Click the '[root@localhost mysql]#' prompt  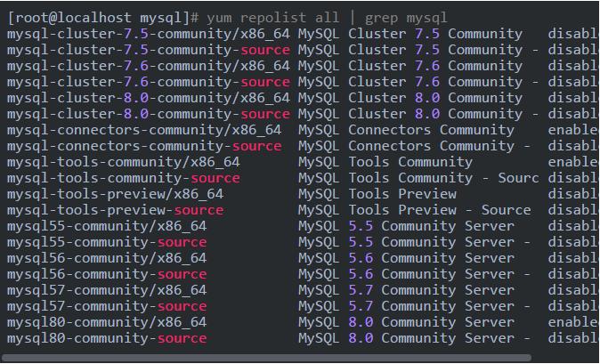point(103,18)
